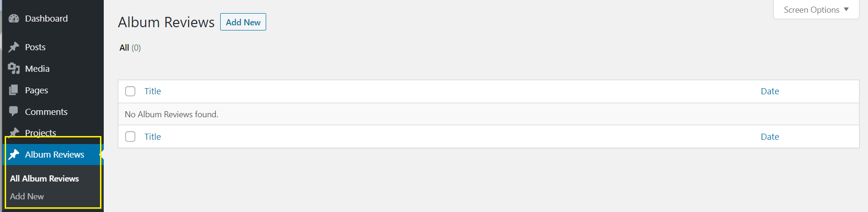Click the Posts pushpin icon
Viewport: 868px width, 212px height.
(x=14, y=47)
